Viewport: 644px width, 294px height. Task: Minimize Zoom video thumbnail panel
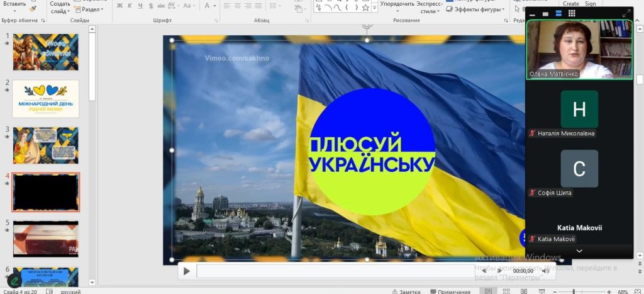[x=532, y=14]
